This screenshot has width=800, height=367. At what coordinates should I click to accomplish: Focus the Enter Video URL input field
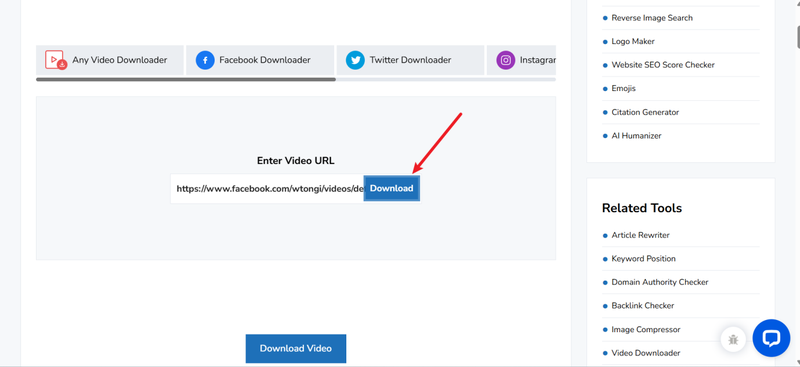pyautogui.click(x=267, y=188)
